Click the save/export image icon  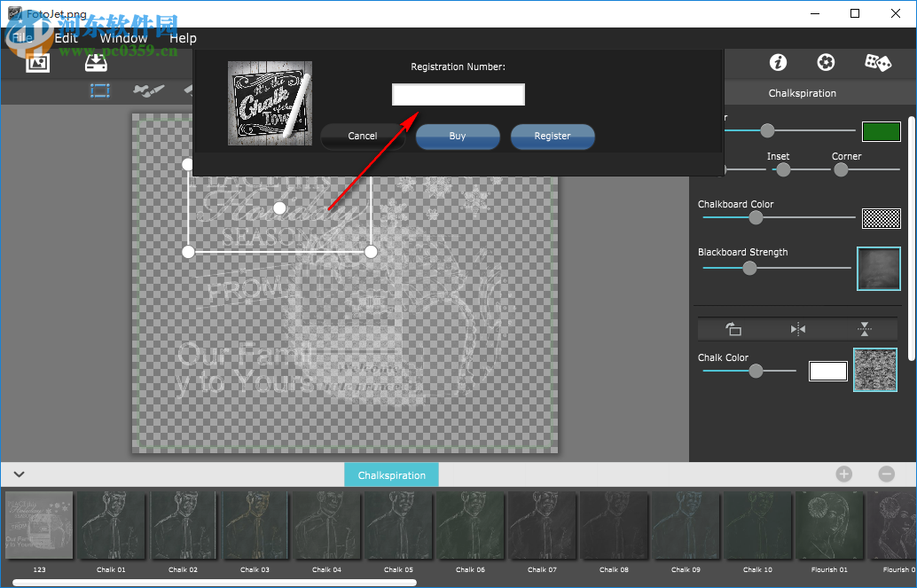(x=97, y=63)
